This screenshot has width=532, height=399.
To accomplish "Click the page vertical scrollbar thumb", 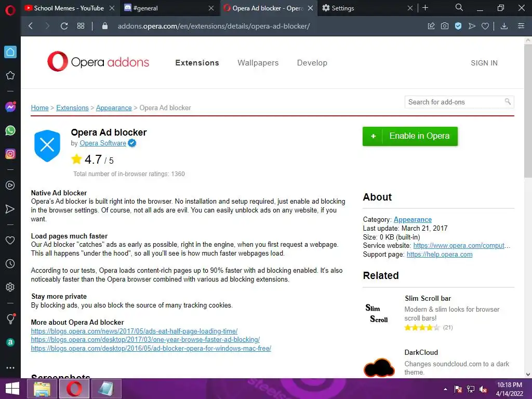I will [x=528, y=111].
